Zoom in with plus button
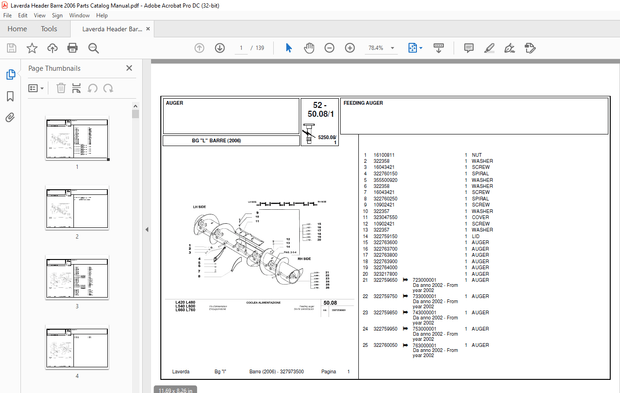This screenshot has width=620, height=393. pyautogui.click(x=350, y=48)
